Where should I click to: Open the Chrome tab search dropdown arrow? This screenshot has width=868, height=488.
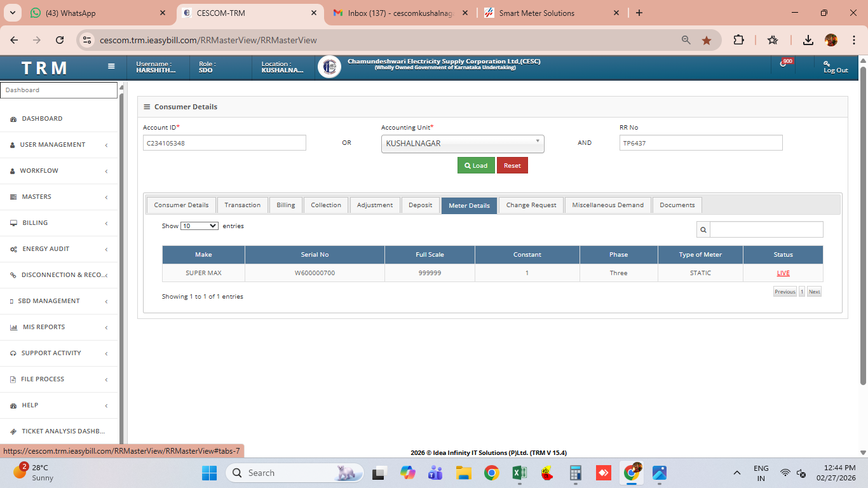coord(12,13)
